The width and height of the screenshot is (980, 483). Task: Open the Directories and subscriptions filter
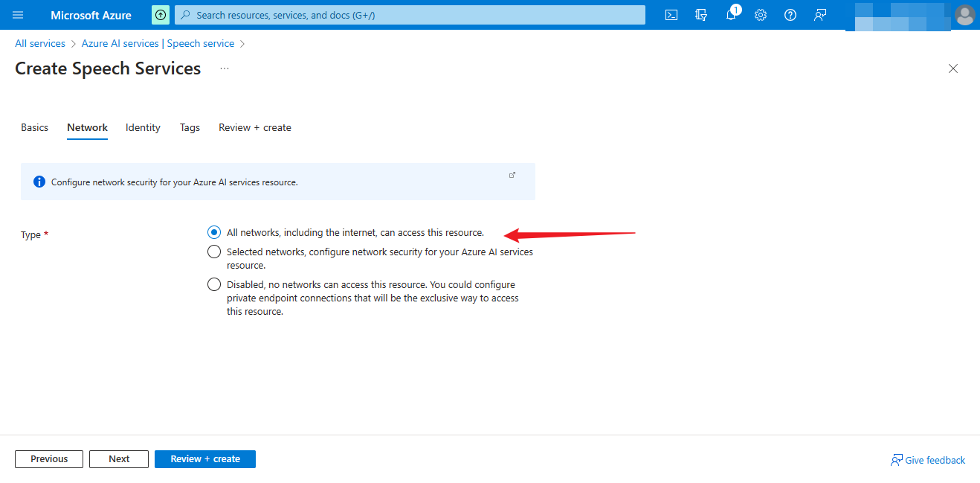(x=701, y=15)
